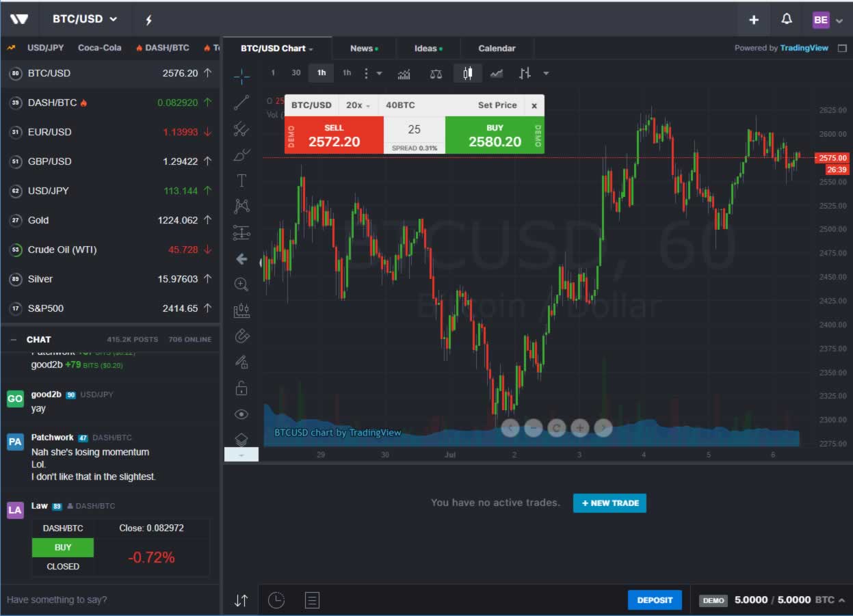Image resolution: width=853 pixels, height=616 pixels.
Task: Select the XABCD pattern tool
Action: 241,206
